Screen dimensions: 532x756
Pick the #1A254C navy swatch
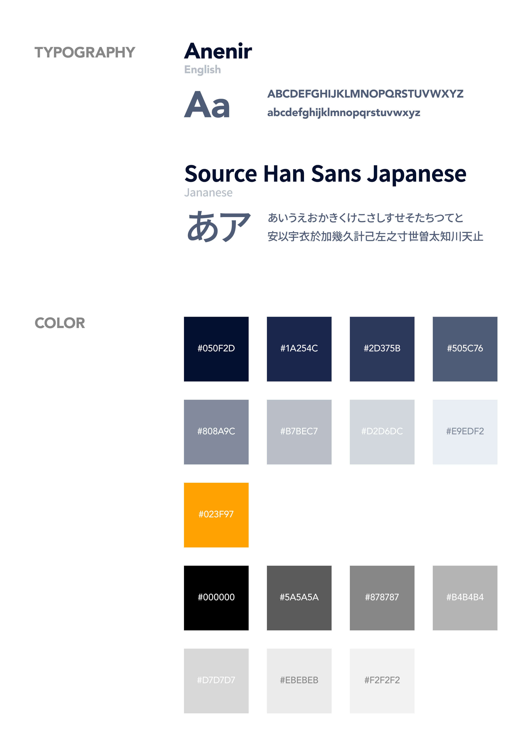click(x=299, y=349)
